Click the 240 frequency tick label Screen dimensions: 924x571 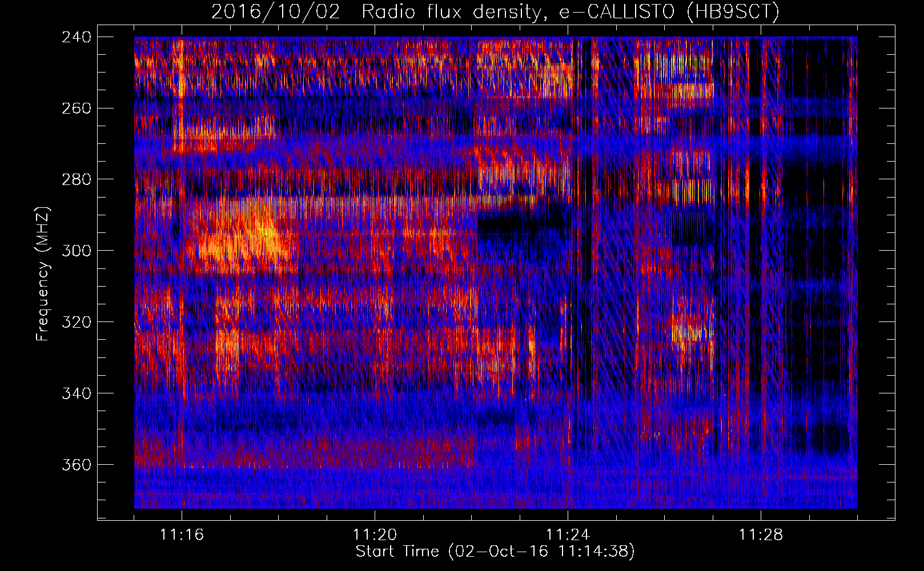point(77,37)
